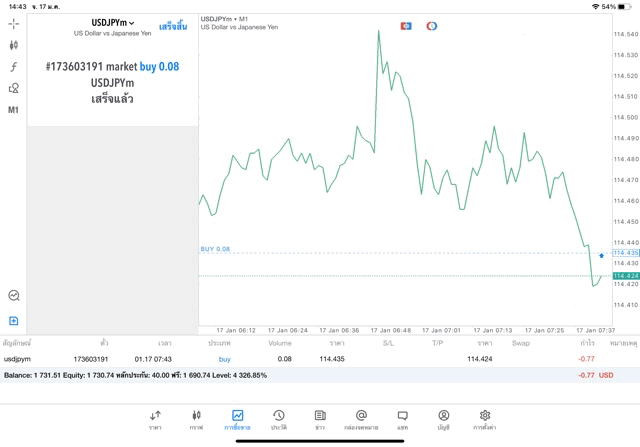Screen dimensions: 640x447
Task: Select the BUY 0.08 order line label
Action: click(215, 249)
